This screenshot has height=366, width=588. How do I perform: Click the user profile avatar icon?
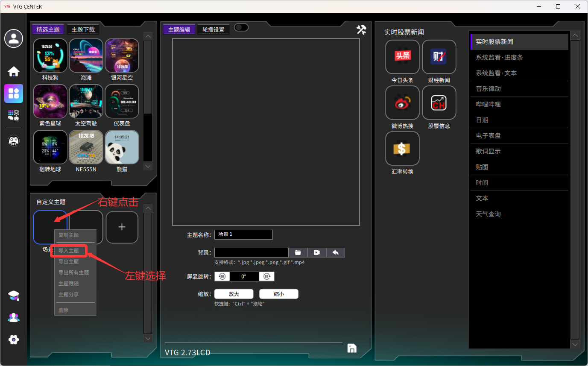[14, 39]
